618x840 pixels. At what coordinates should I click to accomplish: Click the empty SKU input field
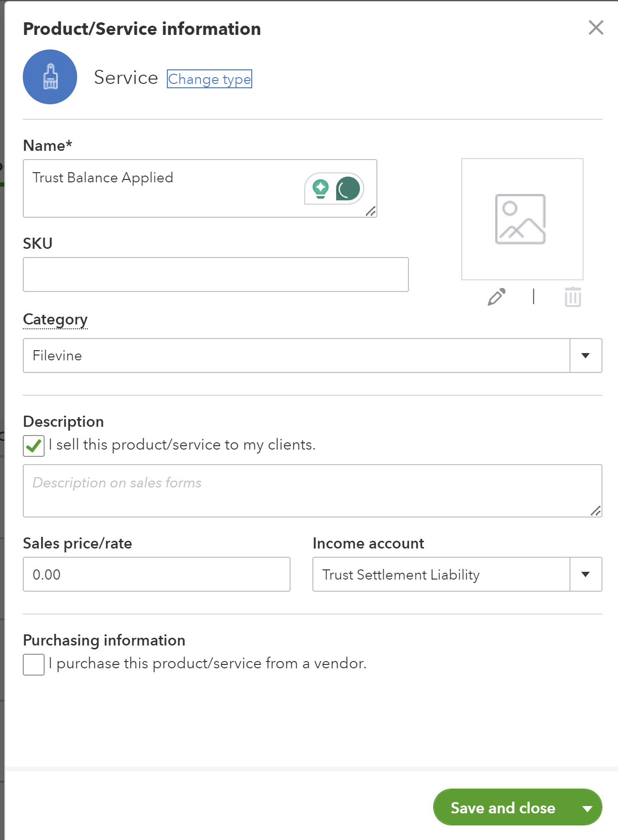pyautogui.click(x=216, y=275)
